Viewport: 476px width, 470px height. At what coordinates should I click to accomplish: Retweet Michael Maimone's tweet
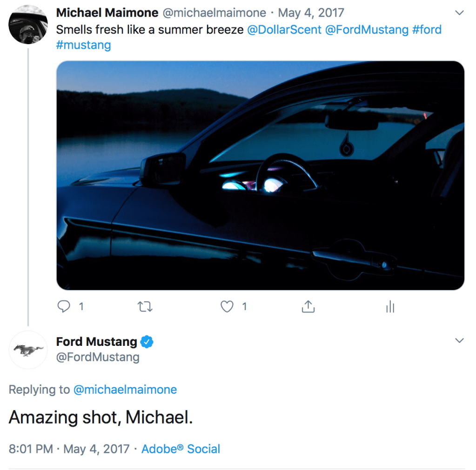point(146,307)
